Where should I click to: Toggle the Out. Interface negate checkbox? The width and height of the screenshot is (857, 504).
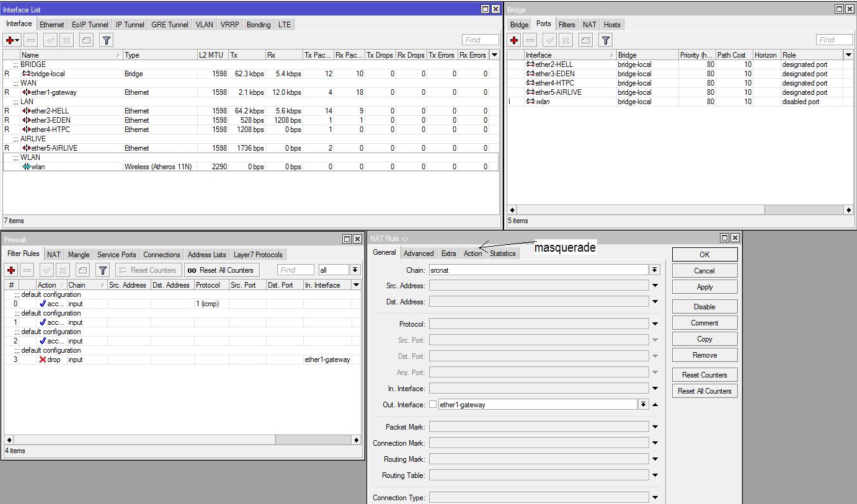coord(433,404)
